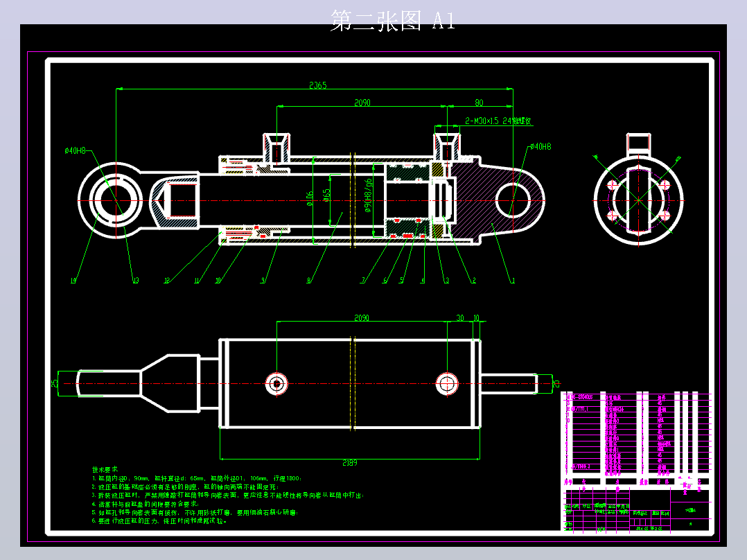Click the 80 dimension at top right
This screenshot has width=747, height=560.
pyautogui.click(x=479, y=103)
